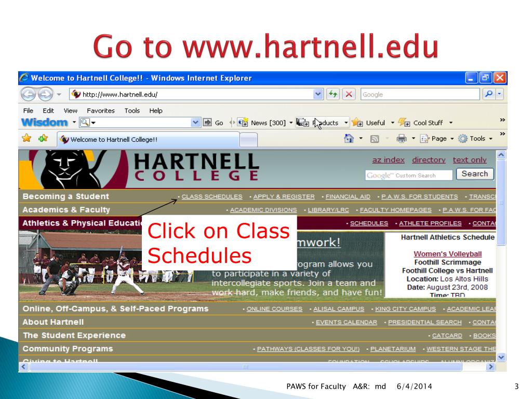Click the Planetarium link
The height and width of the screenshot is (399, 532).
(x=393, y=349)
